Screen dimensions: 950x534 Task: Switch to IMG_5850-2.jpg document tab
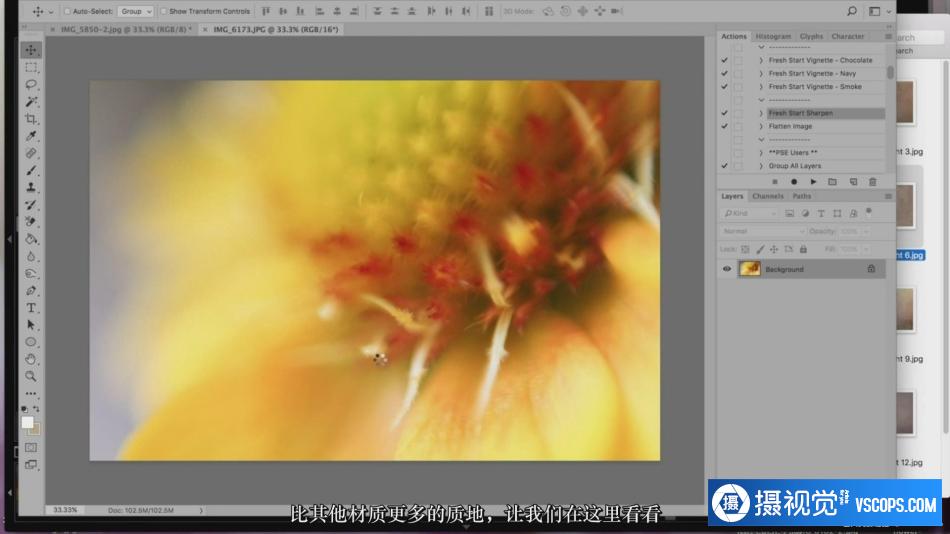(126, 29)
